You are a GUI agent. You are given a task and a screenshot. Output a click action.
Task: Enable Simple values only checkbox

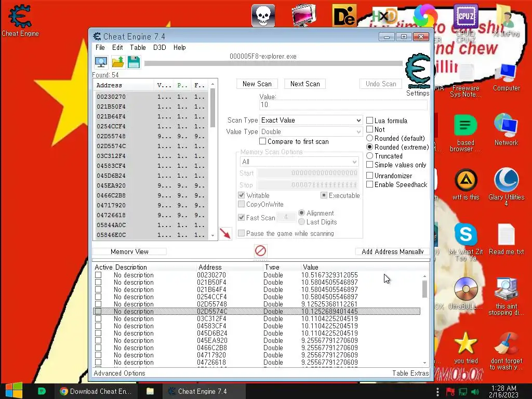coord(370,165)
